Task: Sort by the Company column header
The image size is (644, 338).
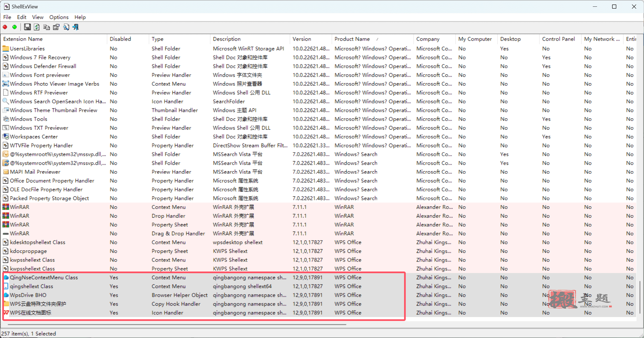Action: 435,39
